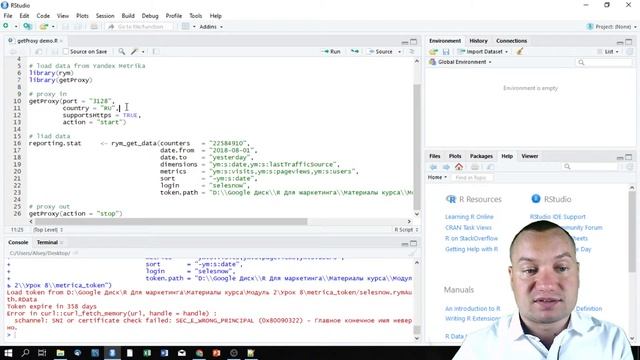Open the Addins dropdown
This screenshot has width=640, height=360.
tap(211, 27)
